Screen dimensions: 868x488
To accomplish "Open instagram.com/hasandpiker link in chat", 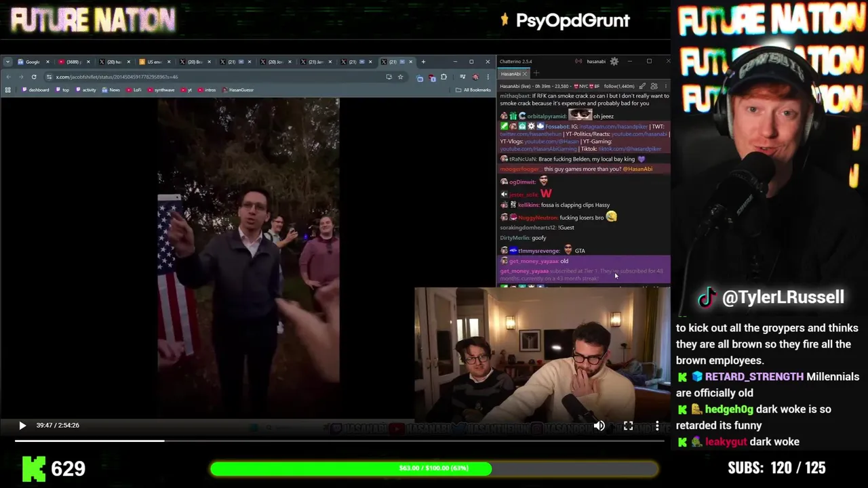I will pos(614,127).
